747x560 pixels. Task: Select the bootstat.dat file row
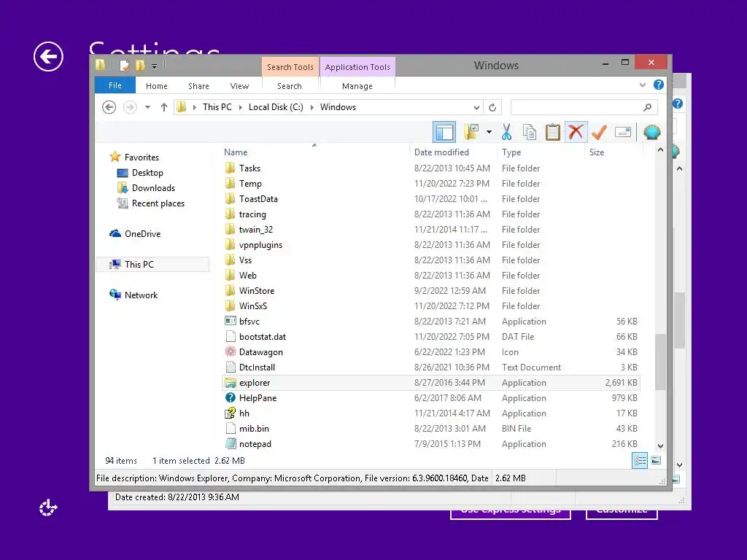431,337
